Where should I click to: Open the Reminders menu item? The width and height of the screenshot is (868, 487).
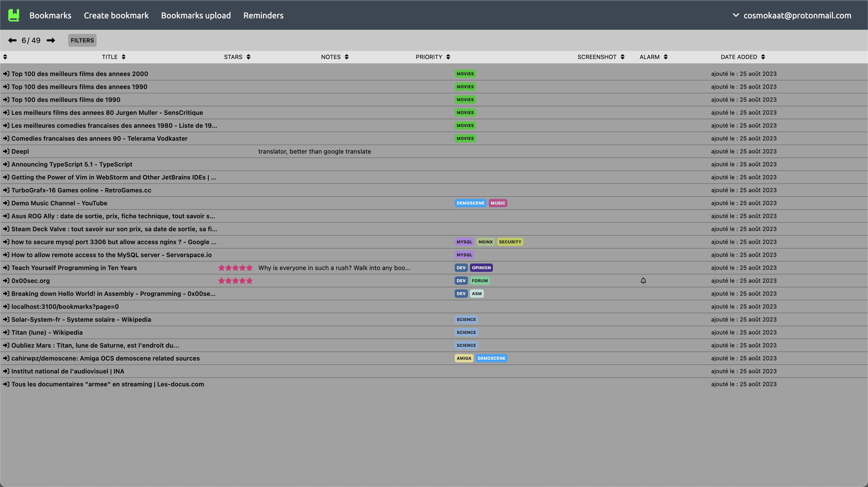click(x=263, y=16)
